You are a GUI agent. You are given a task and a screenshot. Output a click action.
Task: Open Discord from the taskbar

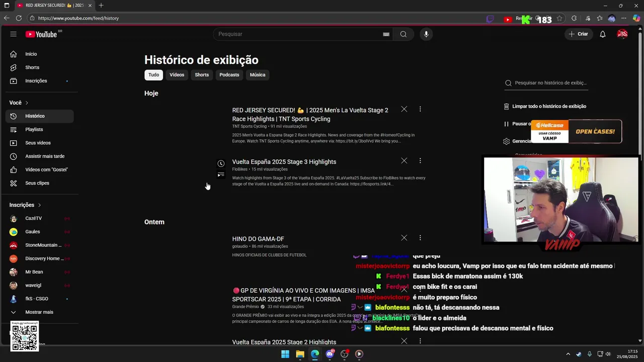[x=330, y=354]
